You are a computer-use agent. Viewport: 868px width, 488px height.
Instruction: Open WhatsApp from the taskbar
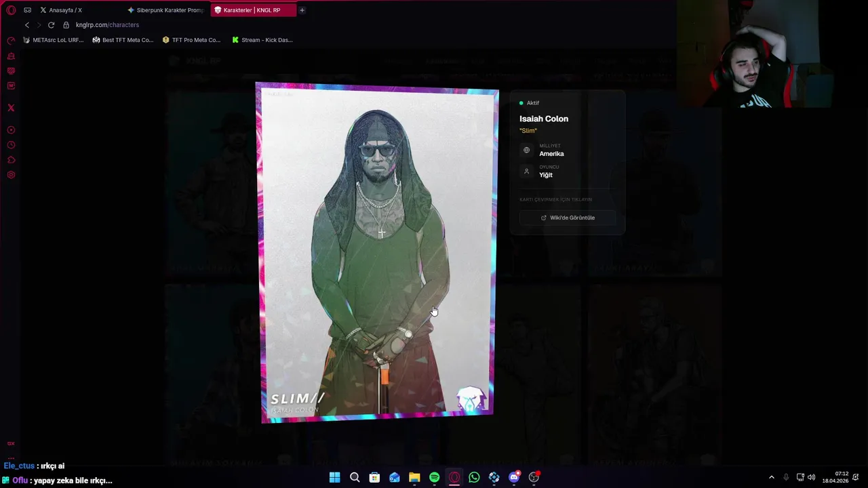[474, 477]
